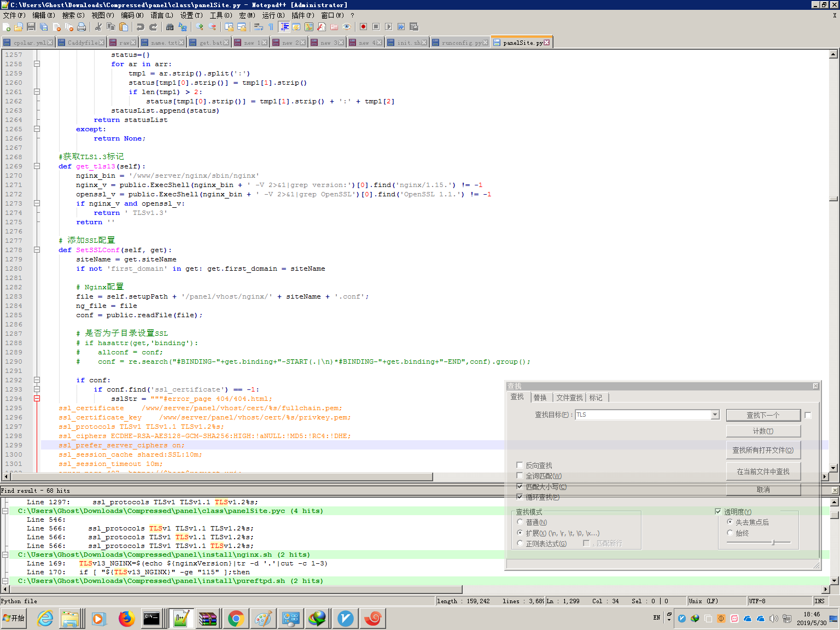This screenshot has height=630, width=840.
Task: Click the Document Map toolbar icon
Action: (309, 27)
